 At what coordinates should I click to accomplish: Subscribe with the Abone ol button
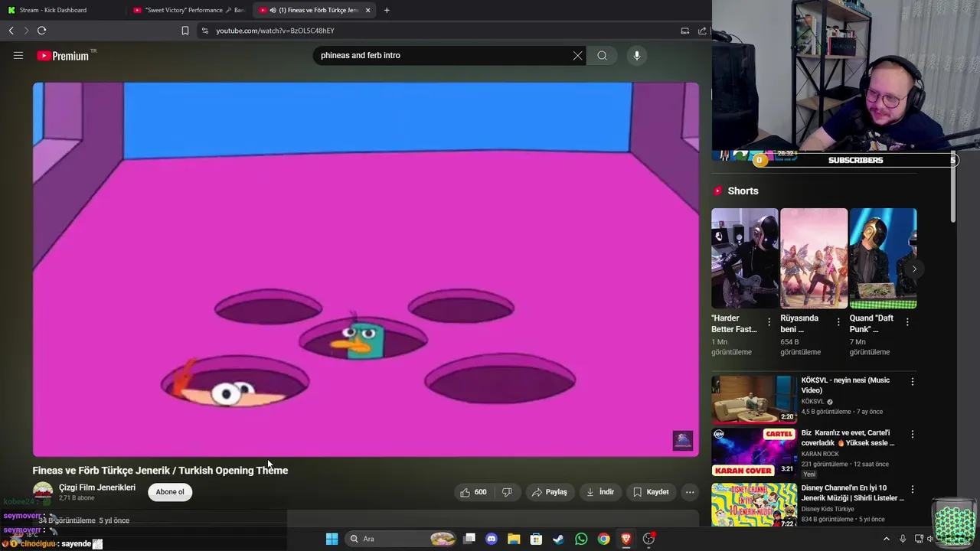point(170,492)
